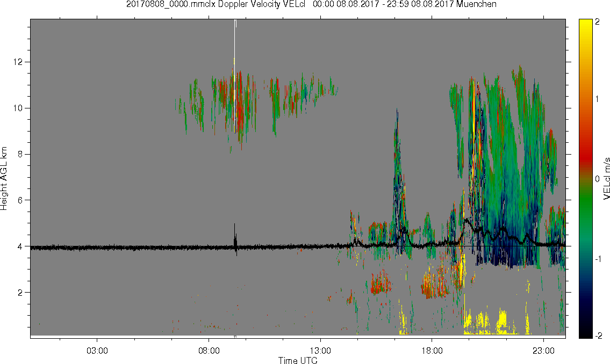
Task: Click the '23:00' time axis label
Action: 543,351
